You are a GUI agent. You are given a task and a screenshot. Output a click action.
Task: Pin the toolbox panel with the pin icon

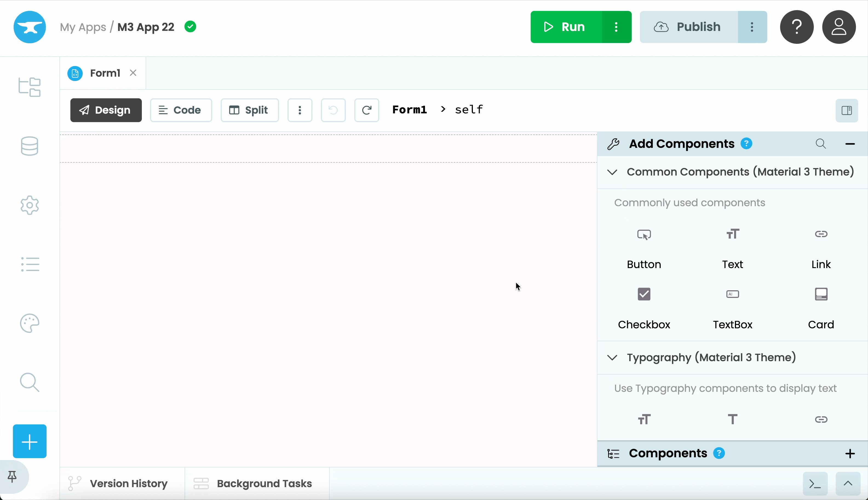[x=12, y=476]
